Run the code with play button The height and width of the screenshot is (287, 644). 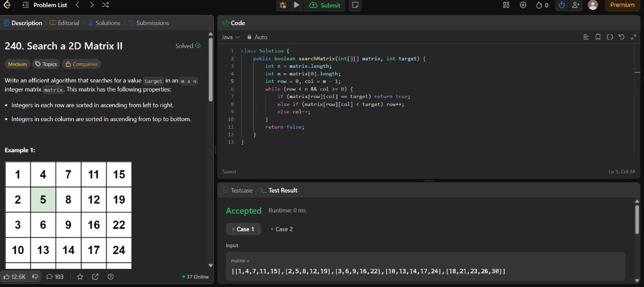pos(297,5)
